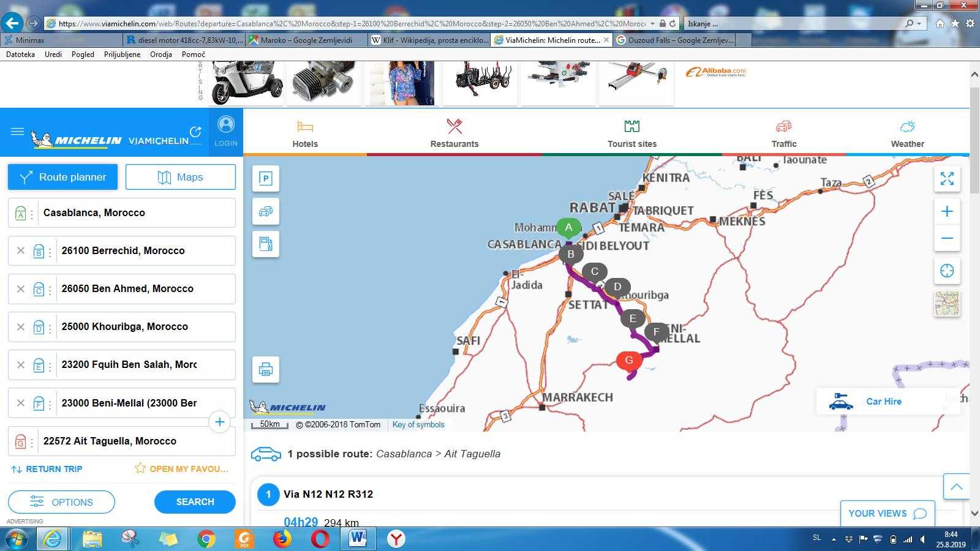980x551 pixels.
Task: Zoom out on the map
Action: click(947, 238)
